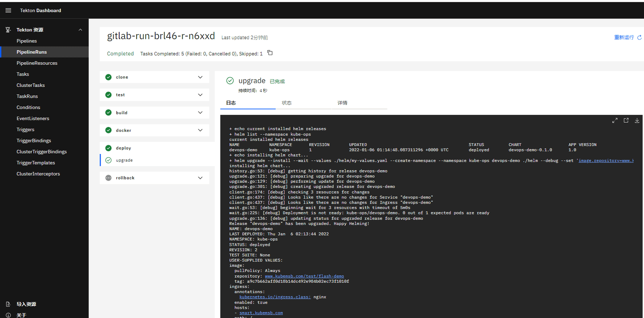Screen dimensions: 644x318
Task: Switch to the 详情 details tab
Action: (359, 103)
